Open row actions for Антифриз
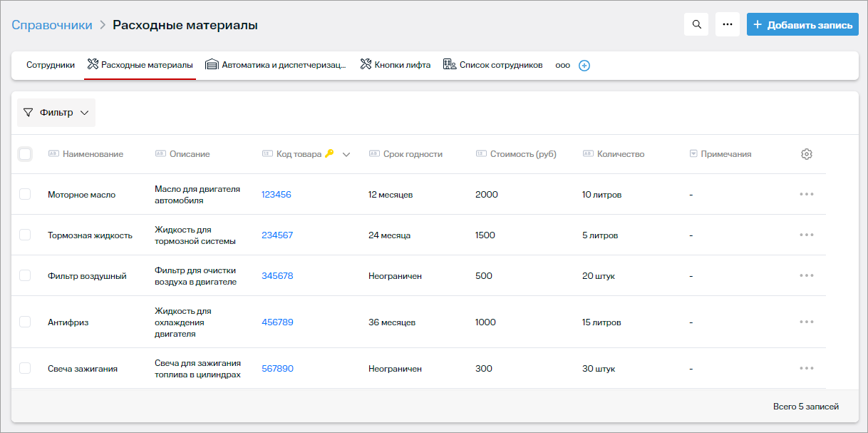 click(806, 322)
